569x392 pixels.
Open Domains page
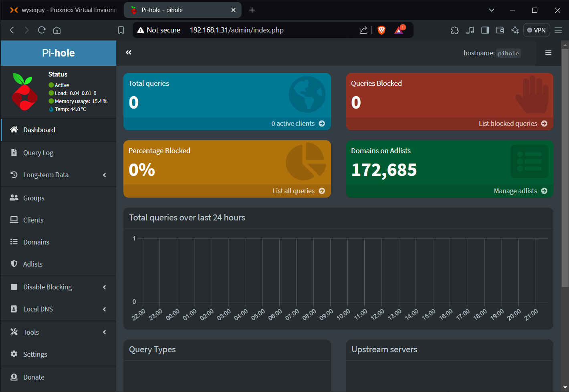point(59,242)
